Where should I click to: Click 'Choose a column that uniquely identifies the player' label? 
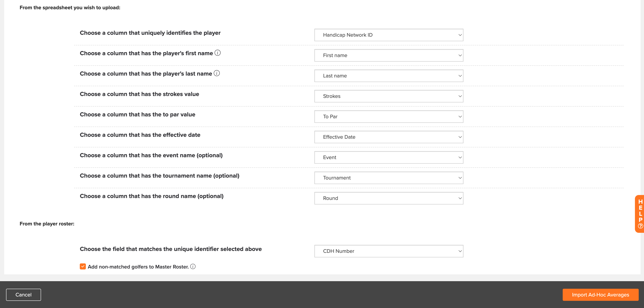(x=150, y=33)
